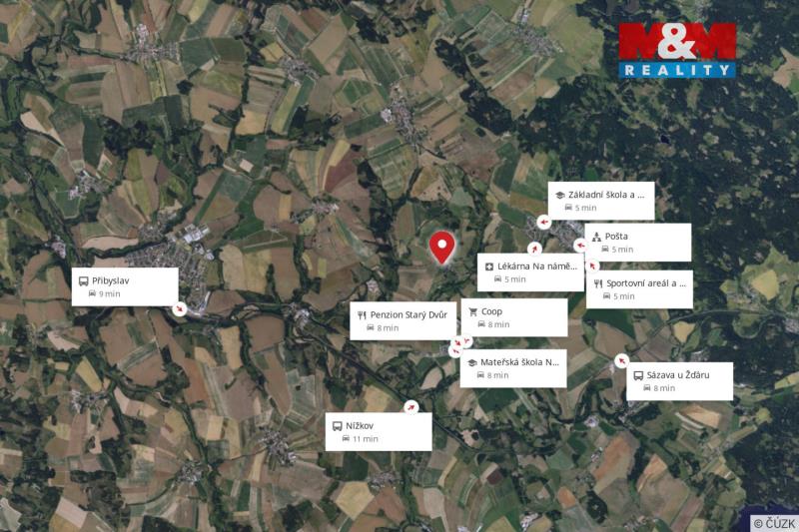The width and height of the screenshot is (799, 532).
Task: Select the Nížkov bus stop card
Action: tap(379, 432)
